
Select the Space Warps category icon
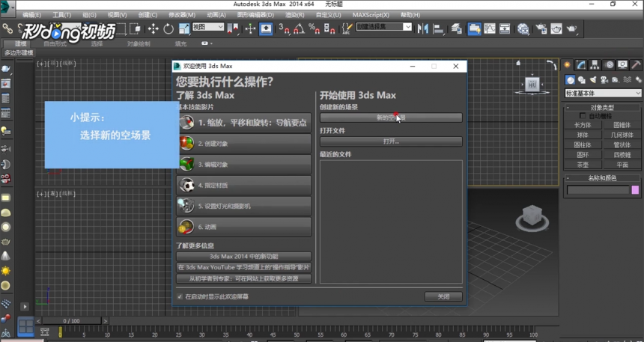[627, 79]
